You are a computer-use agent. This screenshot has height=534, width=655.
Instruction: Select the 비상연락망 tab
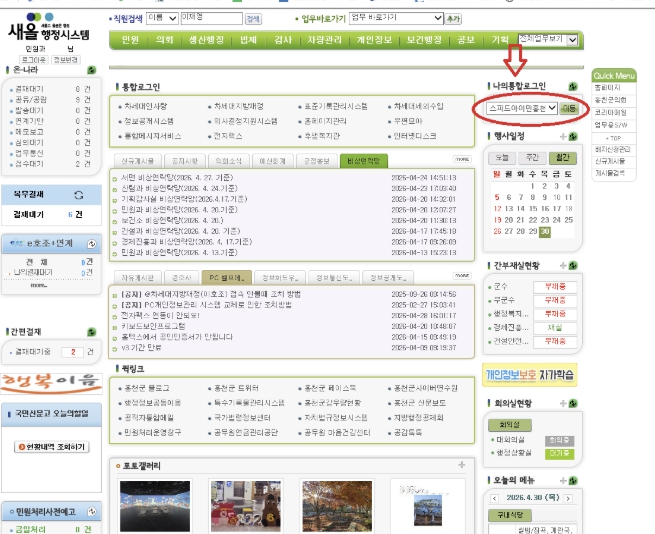(363, 161)
